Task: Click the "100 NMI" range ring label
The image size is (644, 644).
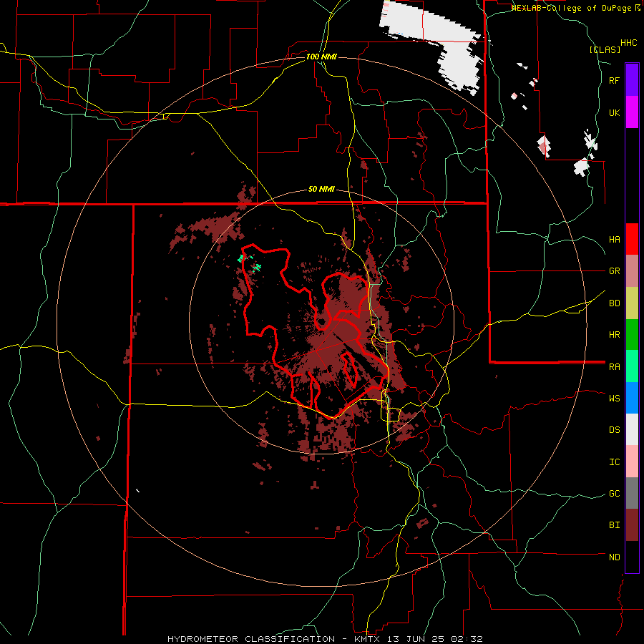Action: (x=321, y=57)
